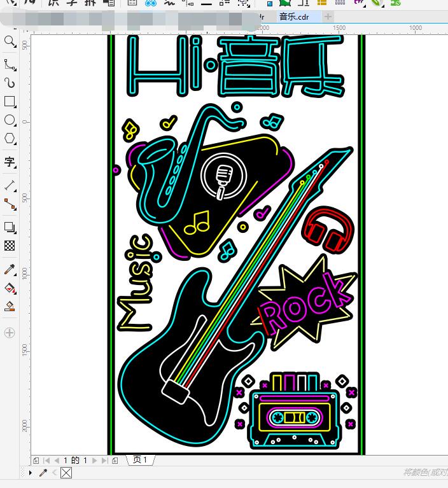Choose the Artistic Media tool
Screen dimensions: 448x488
click(10, 83)
